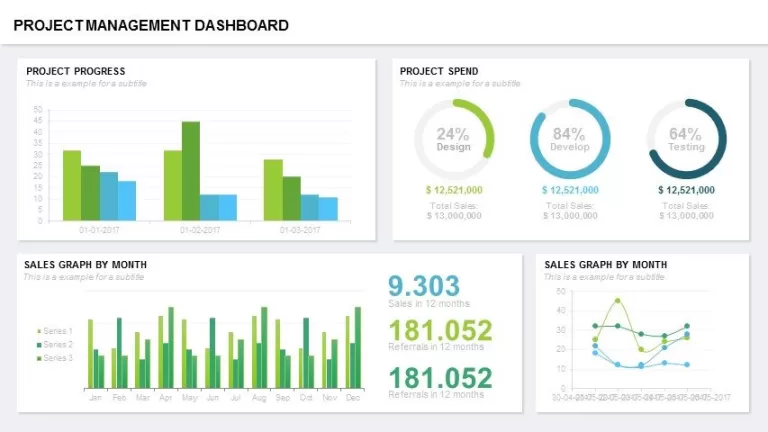Select the lime green 181.052 referrals figure
The image size is (768, 432).
440,330
